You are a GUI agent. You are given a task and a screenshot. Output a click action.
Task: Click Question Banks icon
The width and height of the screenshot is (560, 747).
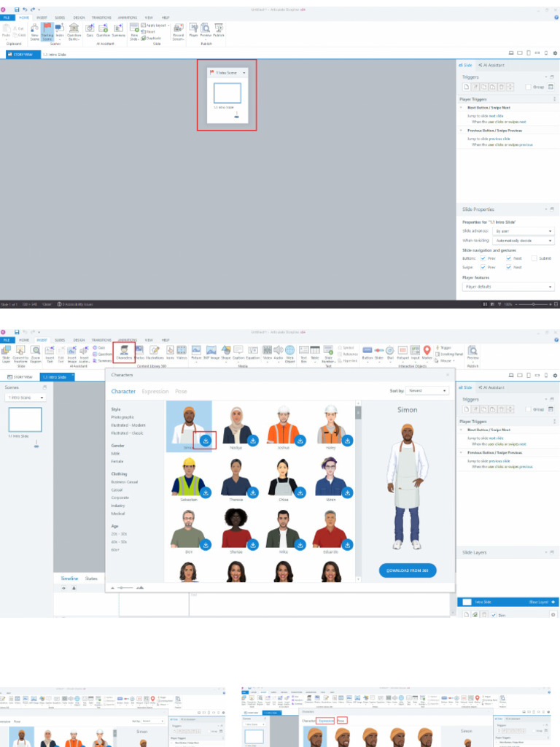[74, 31]
